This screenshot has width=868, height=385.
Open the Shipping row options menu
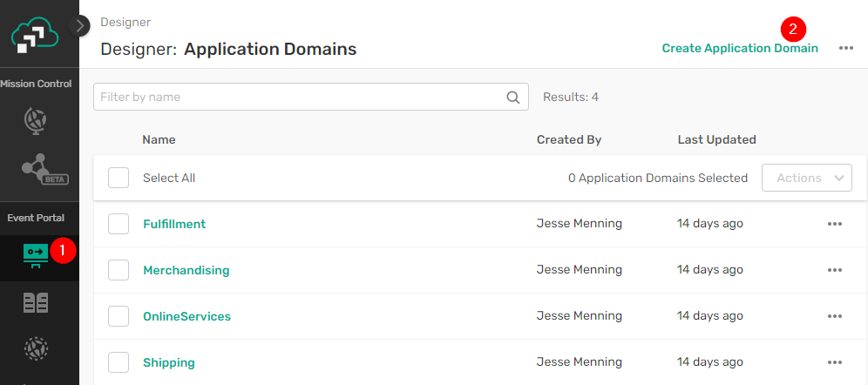[834, 362]
